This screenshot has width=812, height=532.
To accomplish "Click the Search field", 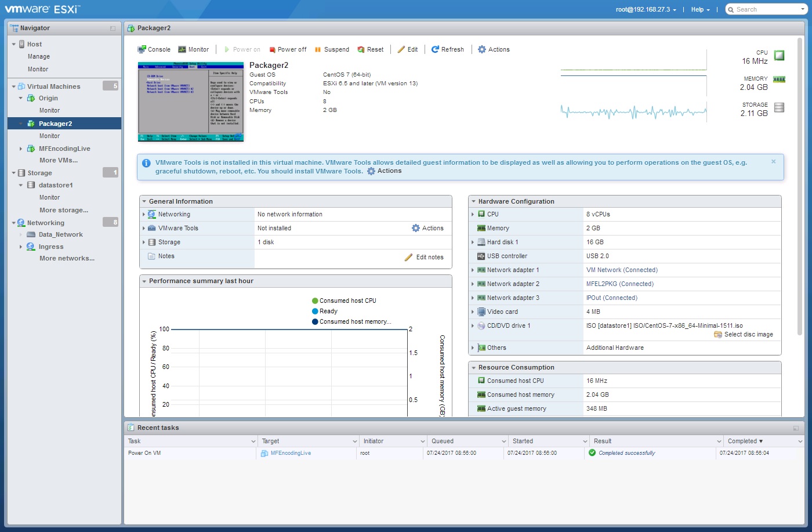I will point(766,9).
